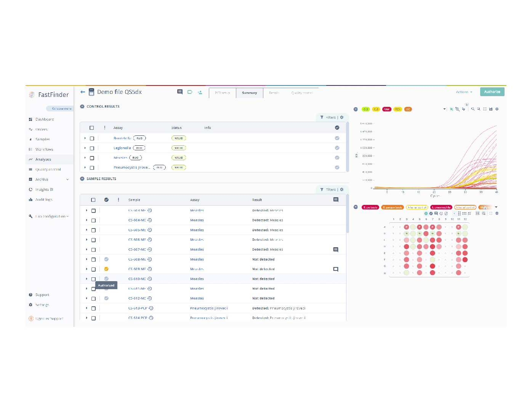The image size is (532, 412).
Task: Click the comments column header icon in sample results
Action: point(336,200)
